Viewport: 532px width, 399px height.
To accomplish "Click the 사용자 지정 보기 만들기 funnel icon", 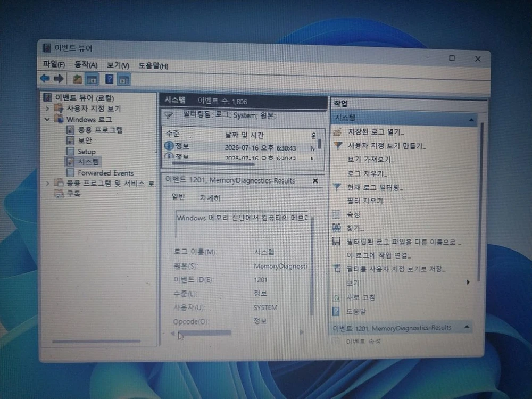I will [338, 146].
